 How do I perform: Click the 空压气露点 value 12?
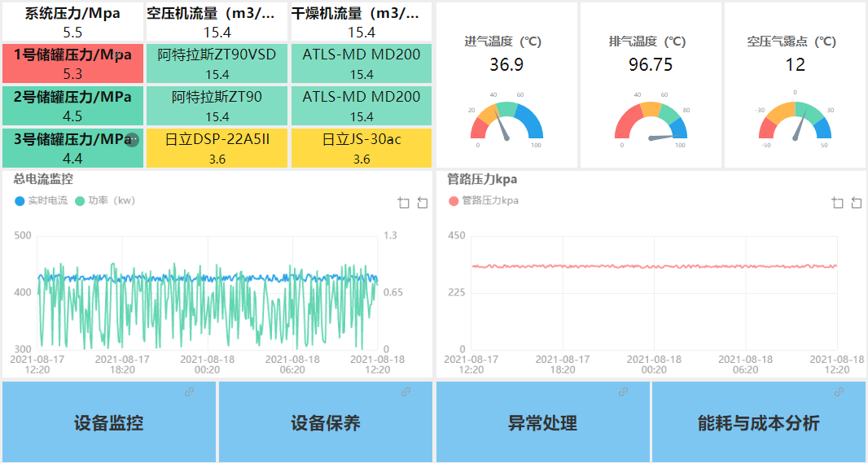coord(795,65)
